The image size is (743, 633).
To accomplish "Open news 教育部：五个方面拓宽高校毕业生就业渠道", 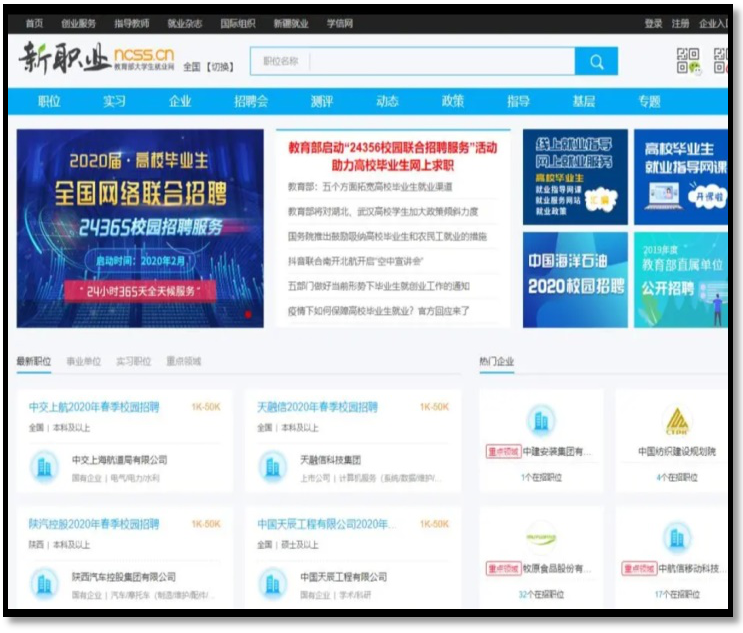I will pos(370,187).
